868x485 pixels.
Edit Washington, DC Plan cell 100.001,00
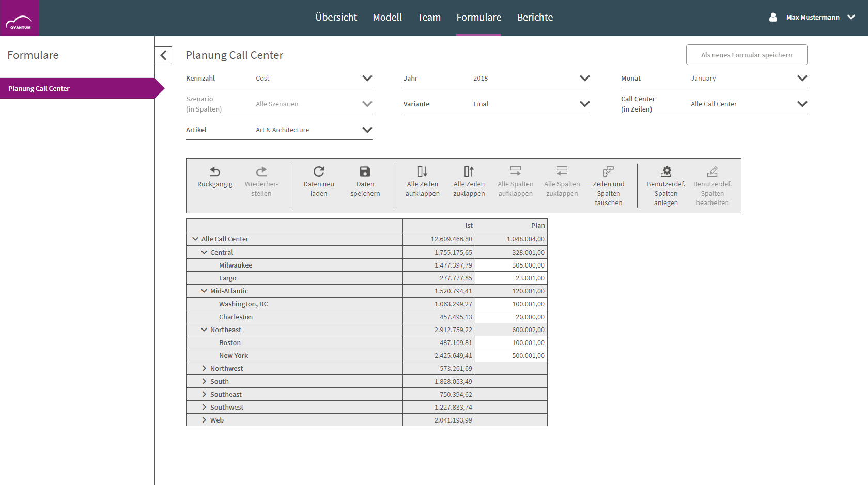click(x=511, y=304)
